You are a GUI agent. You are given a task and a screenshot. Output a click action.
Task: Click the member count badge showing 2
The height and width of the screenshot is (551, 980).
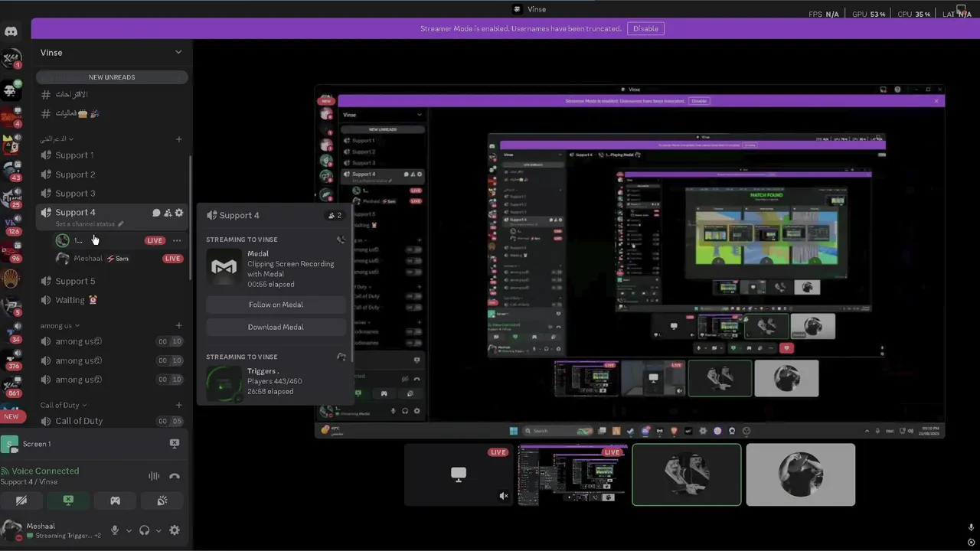[335, 215]
